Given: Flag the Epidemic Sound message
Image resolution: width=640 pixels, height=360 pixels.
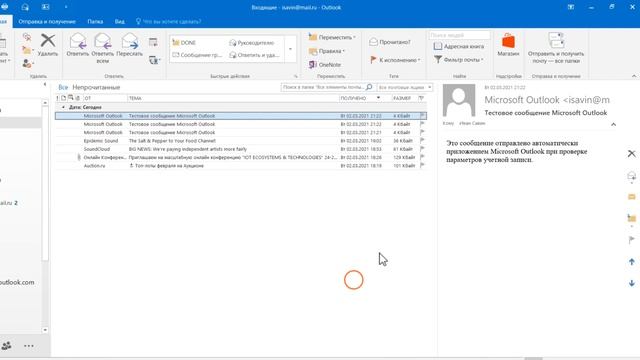Looking at the screenshot, I should tap(422, 140).
